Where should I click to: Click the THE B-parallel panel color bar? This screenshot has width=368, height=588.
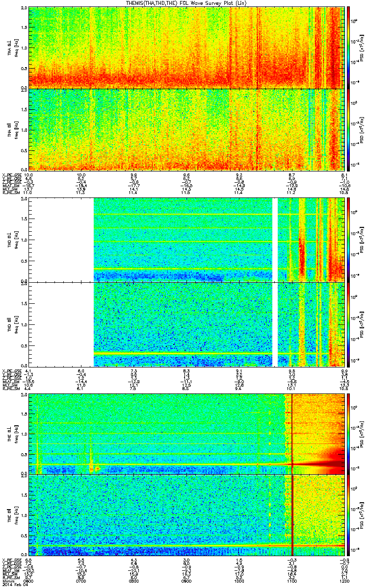tap(348, 516)
